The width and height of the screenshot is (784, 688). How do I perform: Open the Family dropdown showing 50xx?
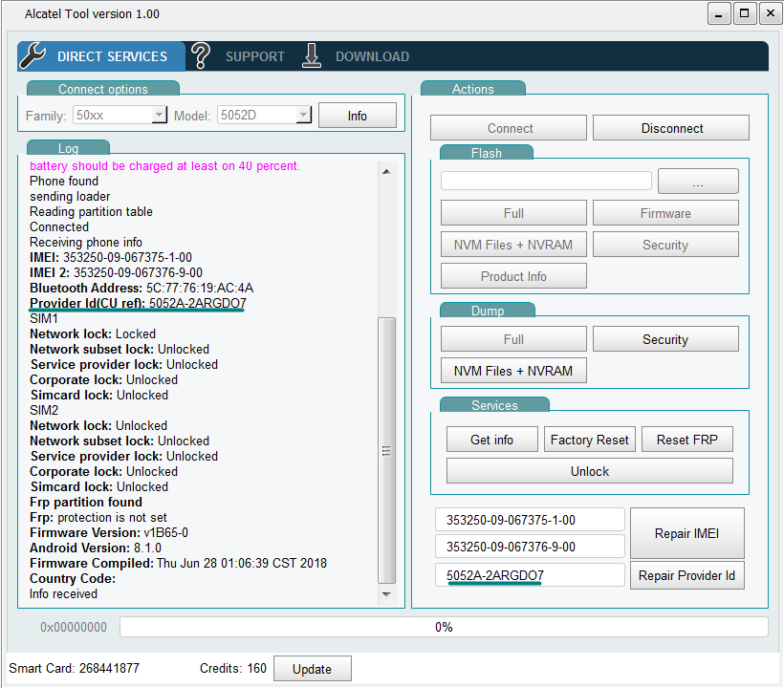point(120,115)
